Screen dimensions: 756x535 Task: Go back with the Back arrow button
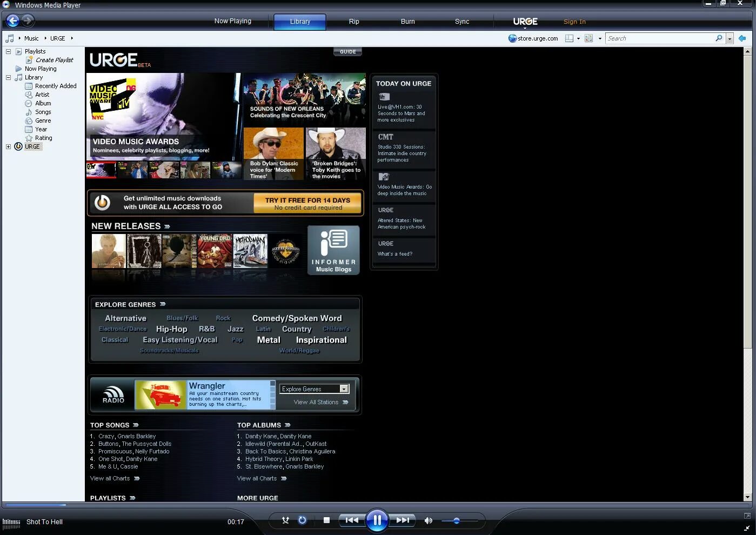click(12, 21)
